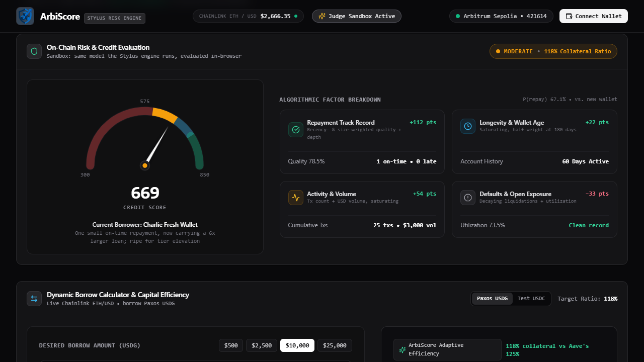Choose the $500 borrow amount preset
The image size is (644, 362).
click(231, 345)
